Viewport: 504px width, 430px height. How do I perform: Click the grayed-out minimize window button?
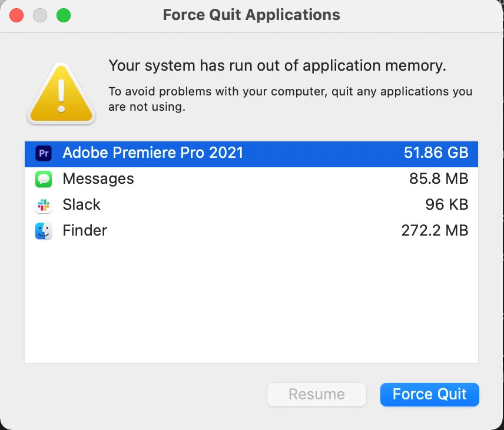(40, 15)
